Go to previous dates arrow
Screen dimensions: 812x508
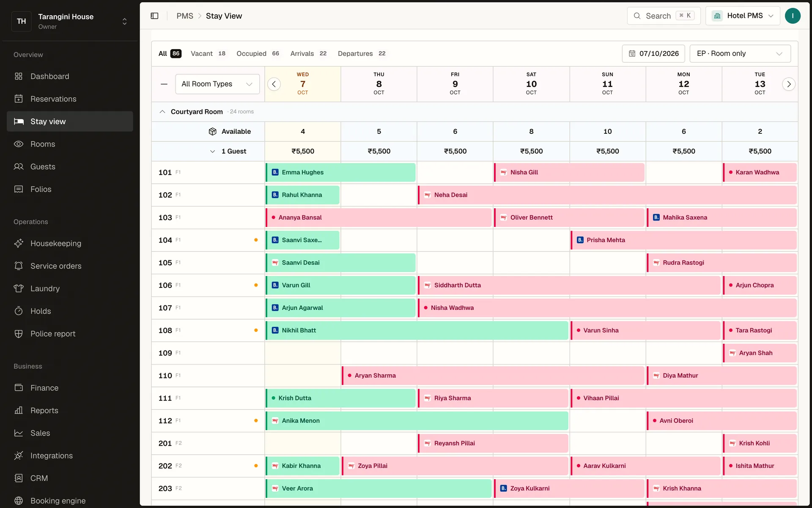(274, 84)
